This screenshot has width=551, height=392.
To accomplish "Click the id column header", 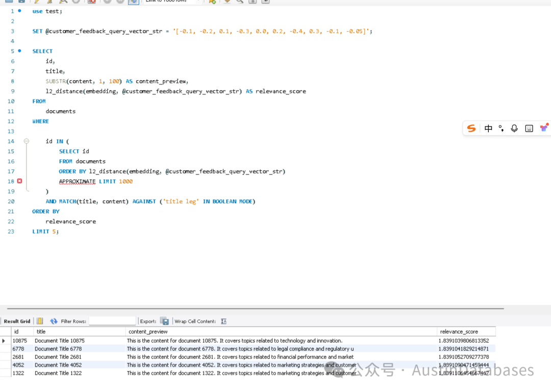I will pos(22,332).
